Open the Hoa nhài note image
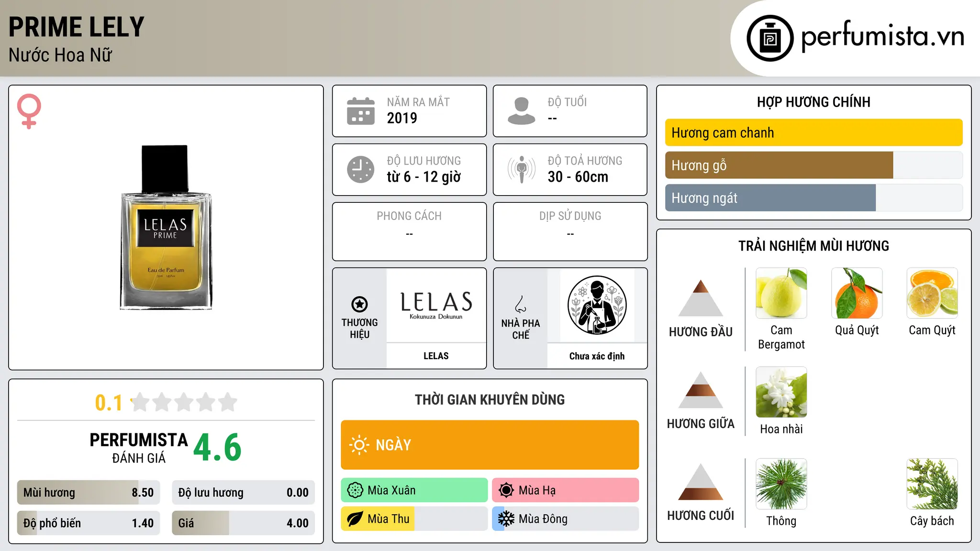 (x=781, y=392)
